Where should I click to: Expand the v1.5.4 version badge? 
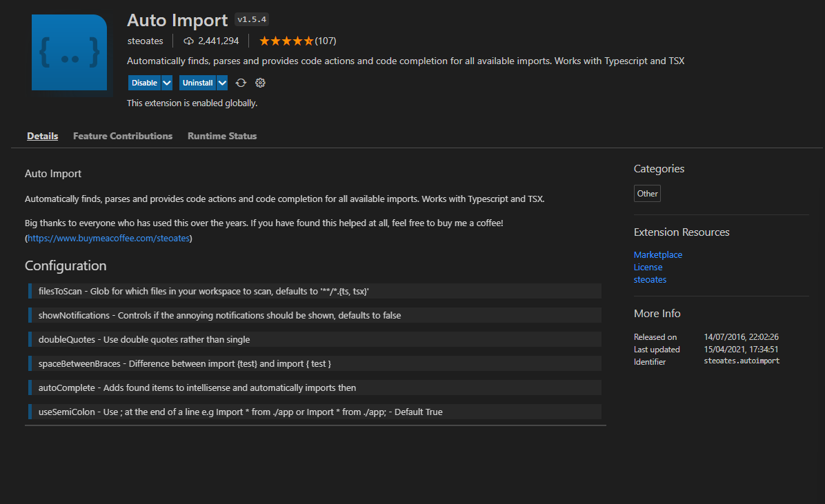(x=251, y=19)
